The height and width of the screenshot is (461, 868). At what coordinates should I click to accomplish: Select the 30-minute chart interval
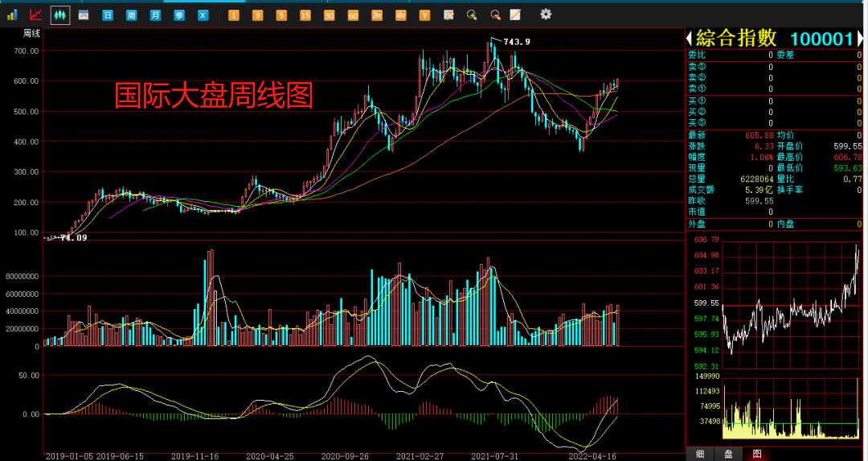pos(330,15)
